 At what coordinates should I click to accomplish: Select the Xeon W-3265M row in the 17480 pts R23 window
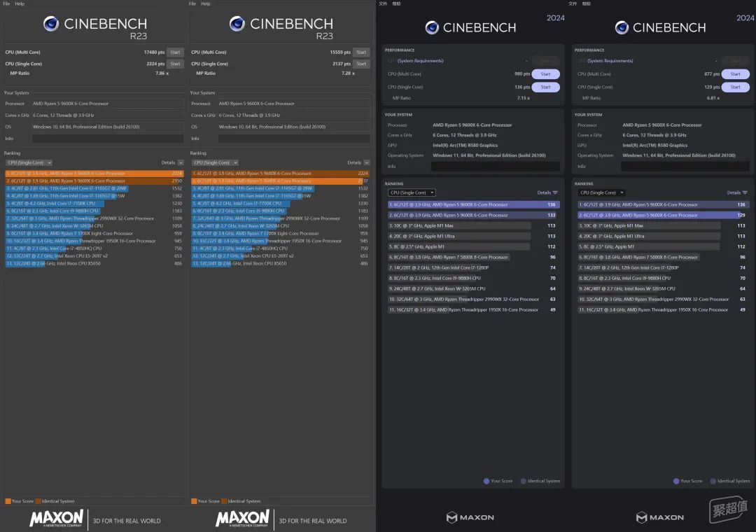coord(94,225)
